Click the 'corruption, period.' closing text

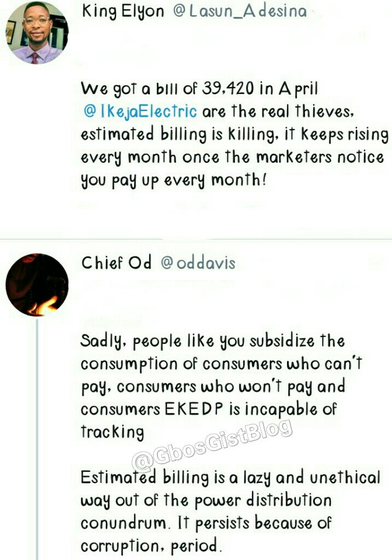[151, 546]
